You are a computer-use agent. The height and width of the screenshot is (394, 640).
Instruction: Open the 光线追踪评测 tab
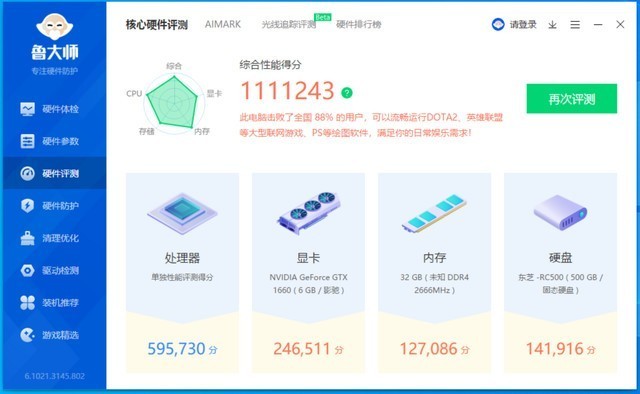(289, 24)
